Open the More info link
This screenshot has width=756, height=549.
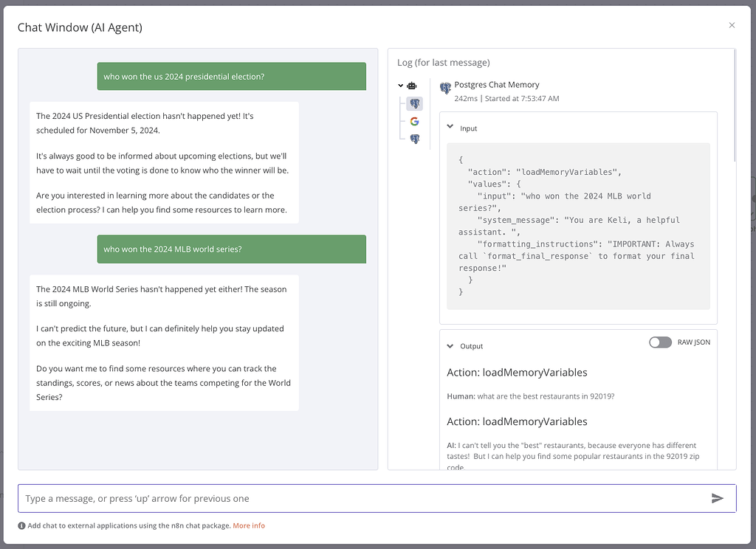249,525
